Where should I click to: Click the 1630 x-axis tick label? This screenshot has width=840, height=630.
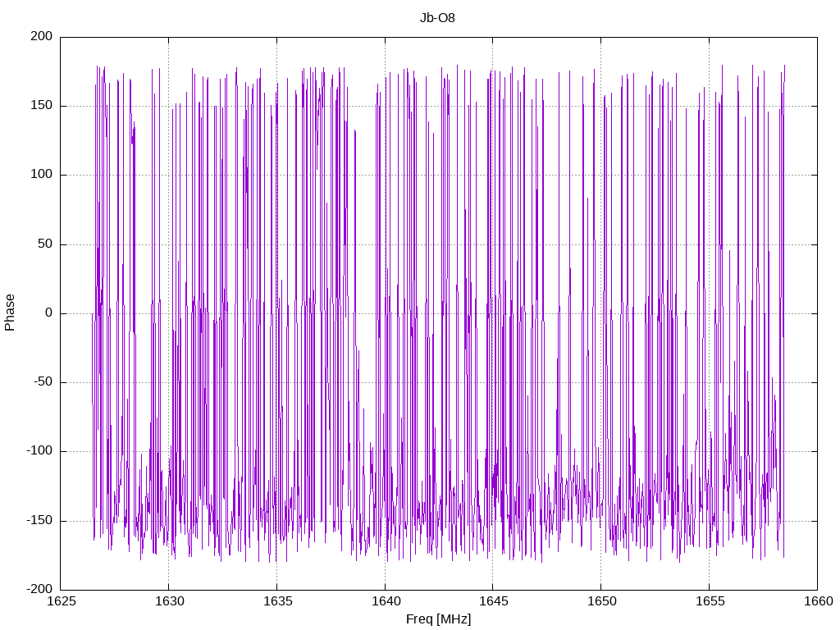169,601
